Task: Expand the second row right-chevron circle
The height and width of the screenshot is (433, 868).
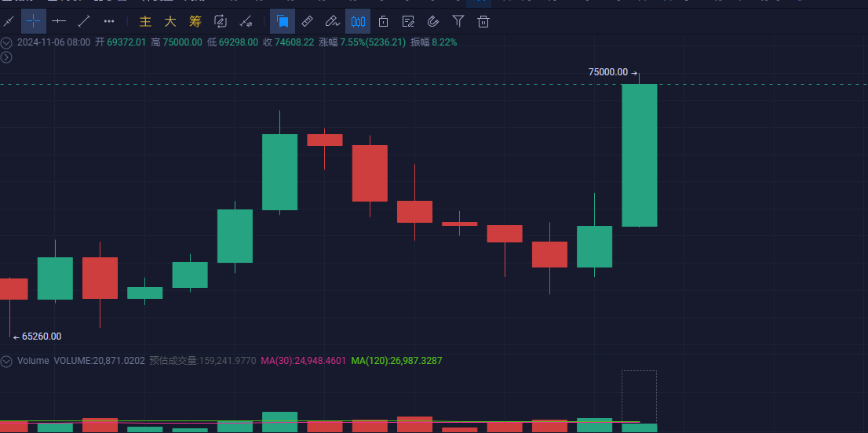Action: (6, 57)
